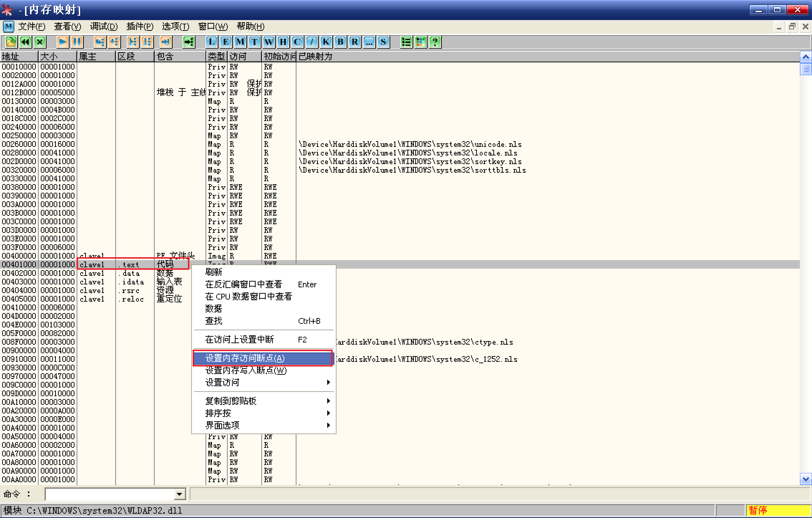This screenshot has height=518, width=812.
Task: Click the Open file toolbar icon
Action: click(11, 42)
